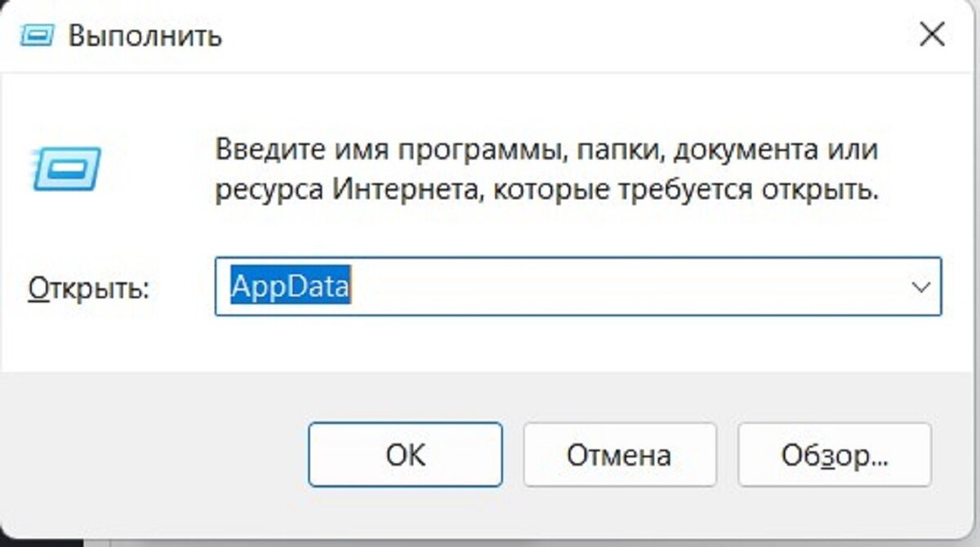Viewport: 980px width, 547px height.
Task: Click the small Run icon in title bar
Action: point(36,36)
